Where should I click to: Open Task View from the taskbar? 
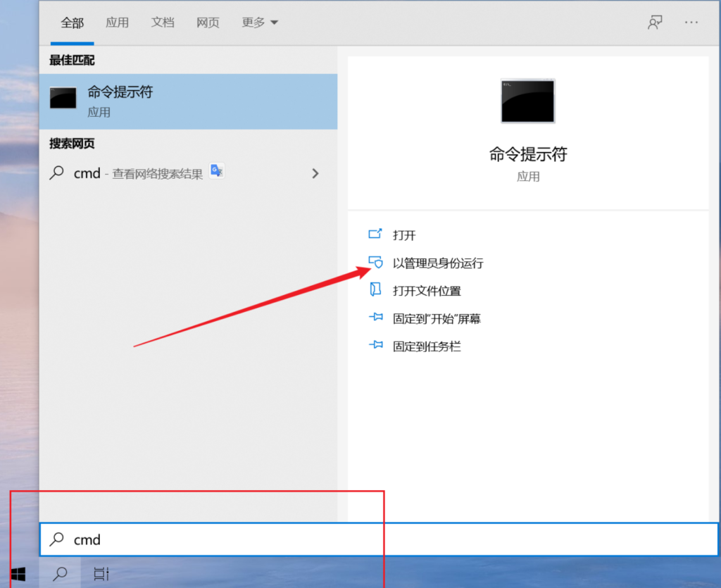(x=101, y=574)
